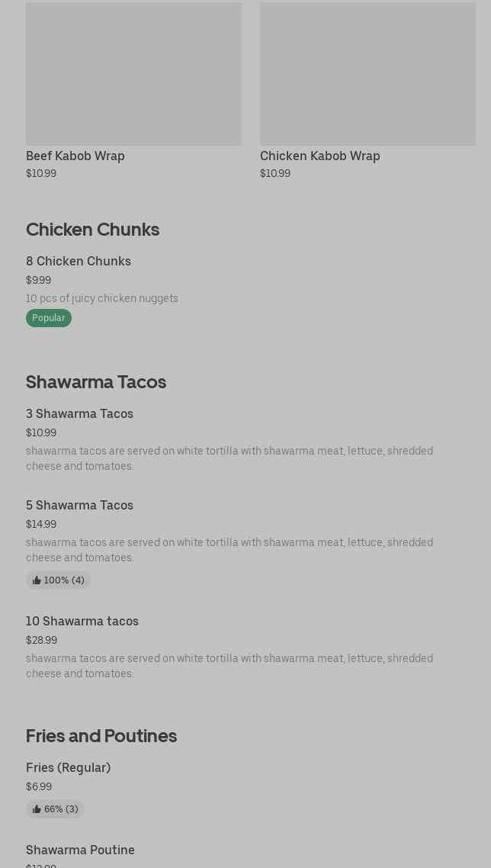Select the Chicken Kabob Wrap title
Screen dimensions: 491x868
(x=319, y=156)
